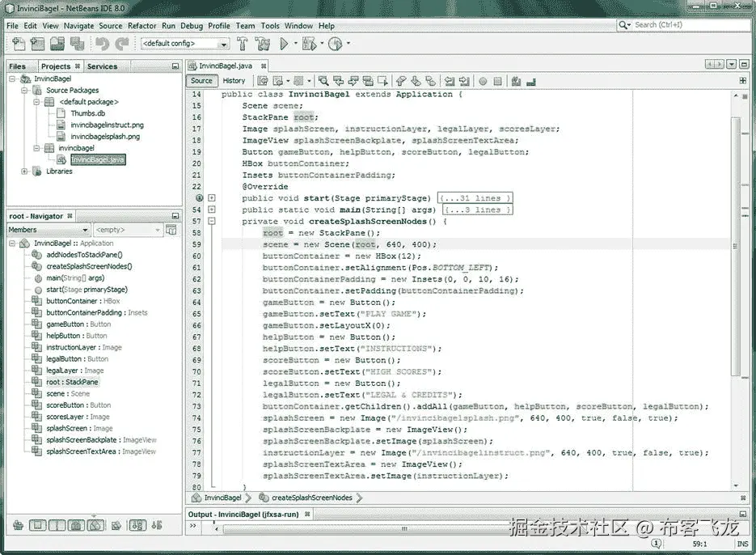Click the InvinciBagel breadcrumb in editor footer
The image size is (756, 555).
tap(222, 498)
